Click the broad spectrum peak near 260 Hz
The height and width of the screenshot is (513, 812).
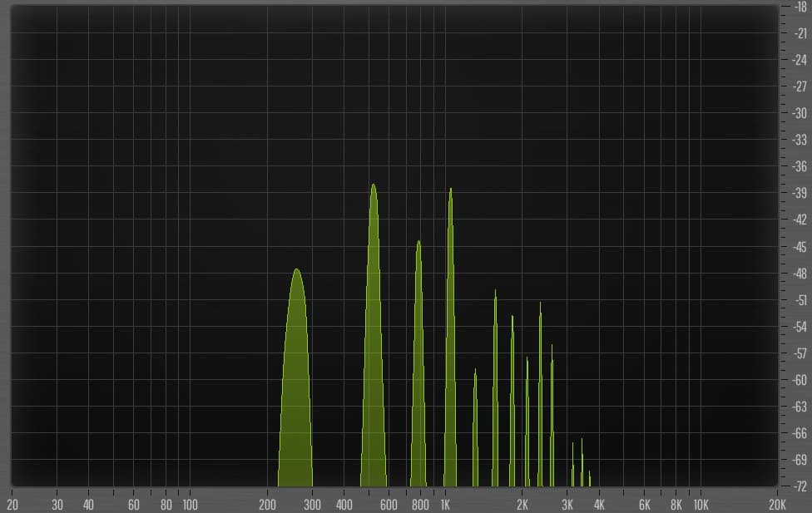295,378
